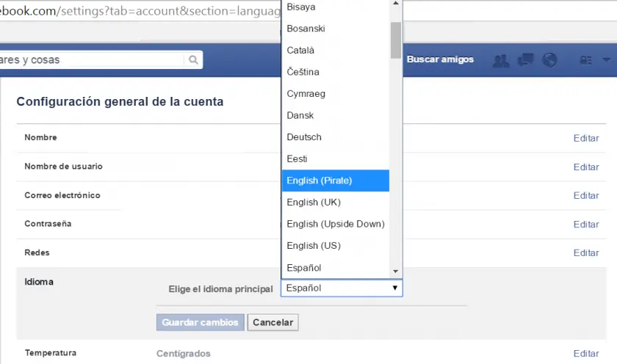Select English (Upside Down) option

pos(335,224)
